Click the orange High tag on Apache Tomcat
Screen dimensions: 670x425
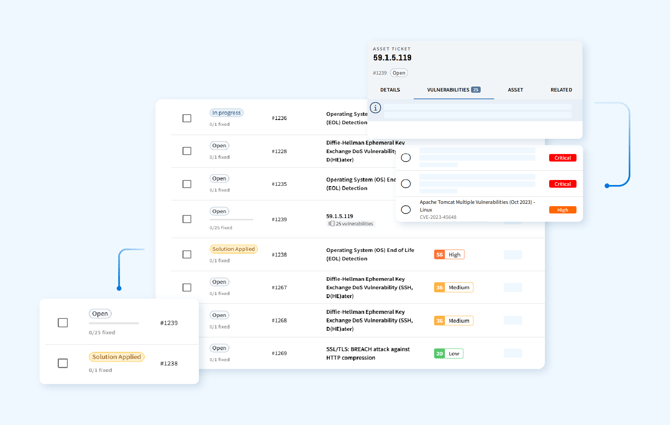click(562, 210)
